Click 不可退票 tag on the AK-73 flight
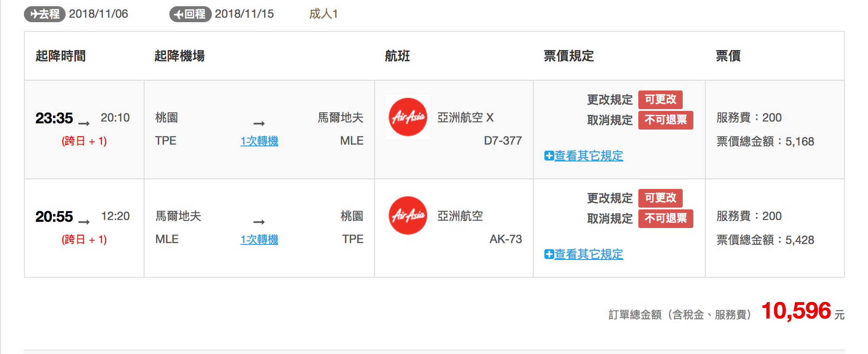The width and height of the screenshot is (868, 354). click(x=665, y=218)
